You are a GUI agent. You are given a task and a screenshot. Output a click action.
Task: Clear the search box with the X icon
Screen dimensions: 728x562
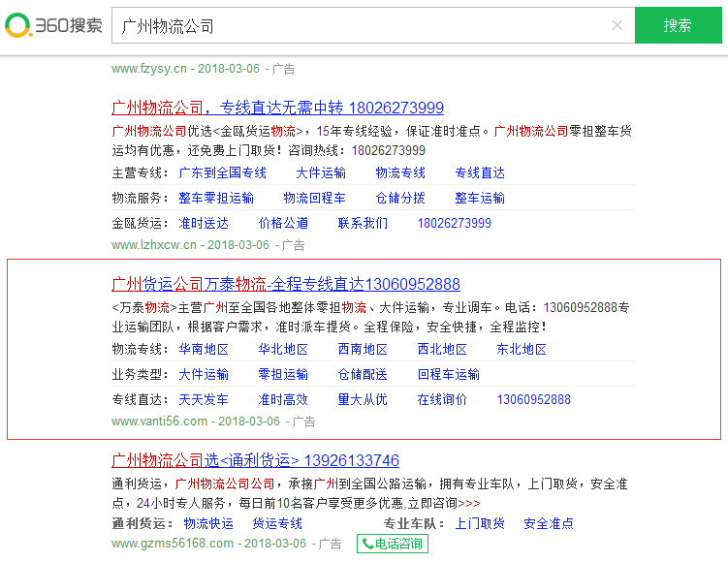click(617, 25)
